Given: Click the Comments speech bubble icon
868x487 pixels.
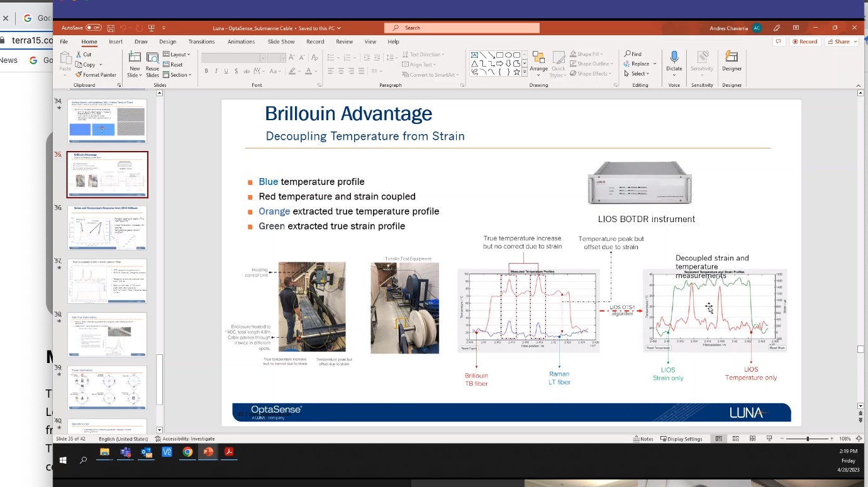Looking at the screenshot, I should click(779, 42).
